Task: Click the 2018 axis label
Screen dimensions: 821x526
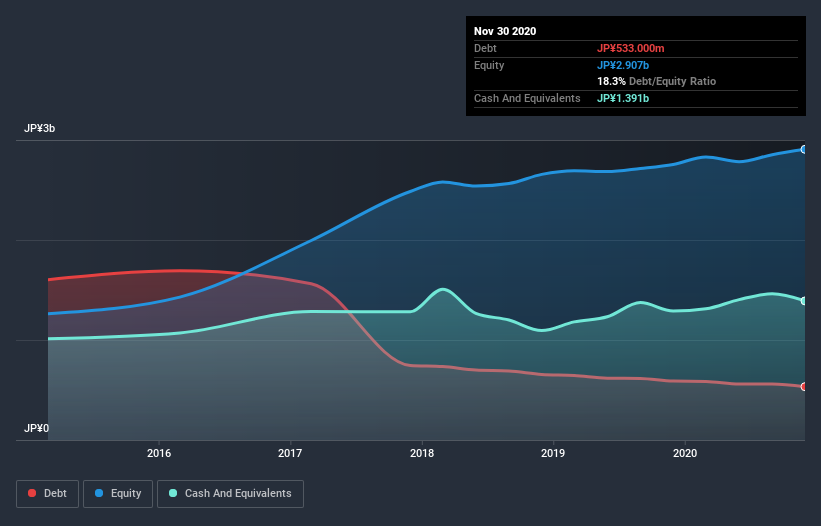Action: point(422,453)
